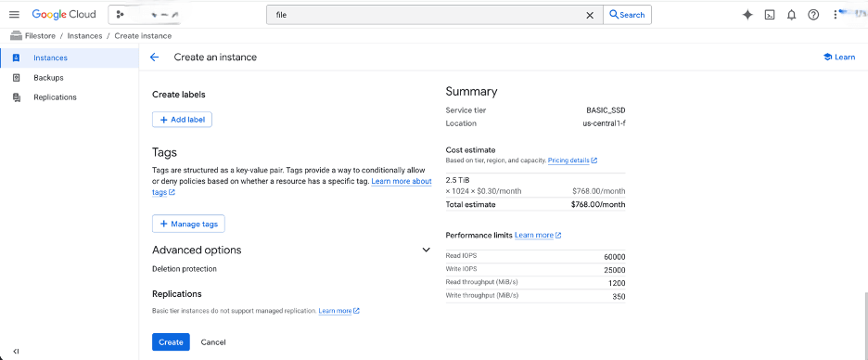Collapse Advanced options with the chevron
This screenshot has width=868, height=360.
click(x=427, y=250)
